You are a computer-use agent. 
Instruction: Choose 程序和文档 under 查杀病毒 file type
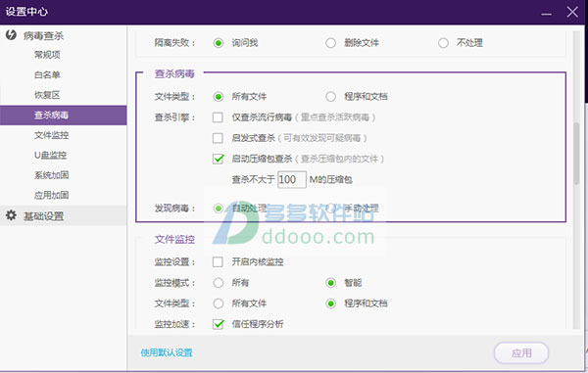[331, 97]
